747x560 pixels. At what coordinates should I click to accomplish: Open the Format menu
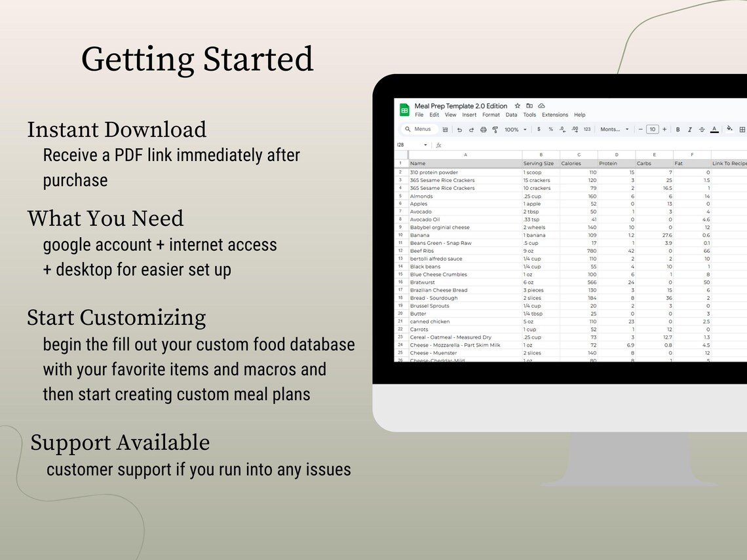pyautogui.click(x=490, y=115)
